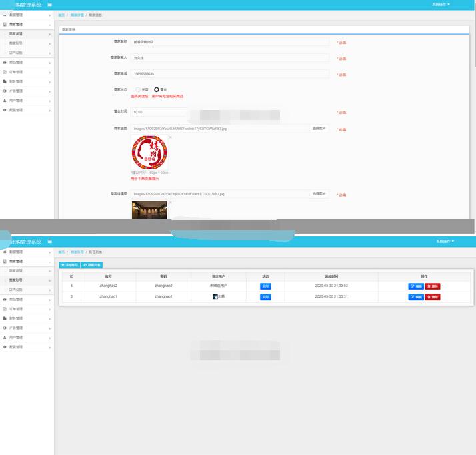Screen dimensions: 476x455
Task: Click the 配置管理 gear icon on the 商家信息 page
Action: 5,110
